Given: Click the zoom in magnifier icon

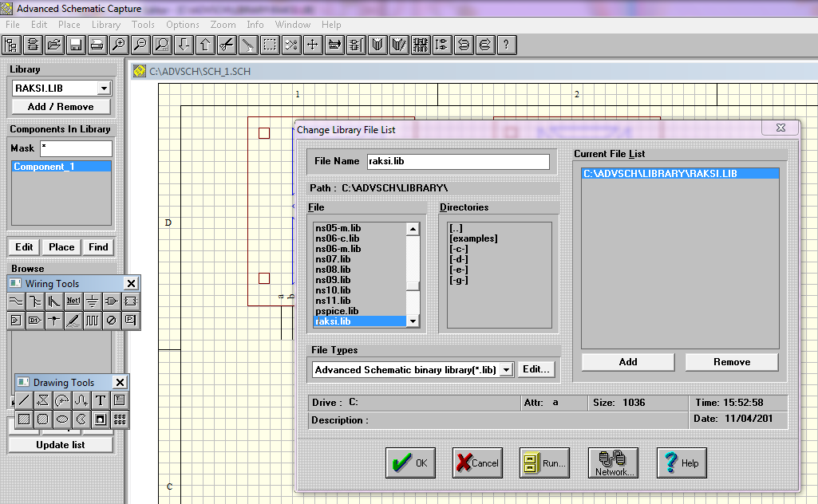Looking at the screenshot, I should coord(119,45).
